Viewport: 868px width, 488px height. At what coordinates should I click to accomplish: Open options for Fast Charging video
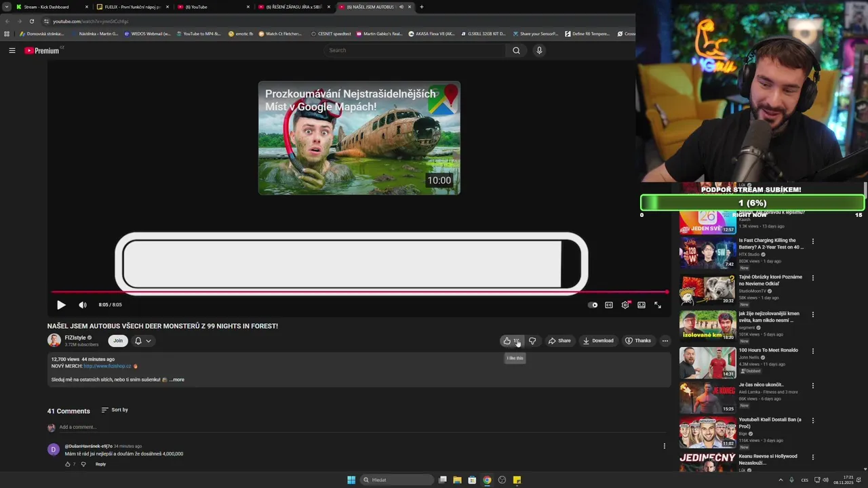(x=813, y=241)
